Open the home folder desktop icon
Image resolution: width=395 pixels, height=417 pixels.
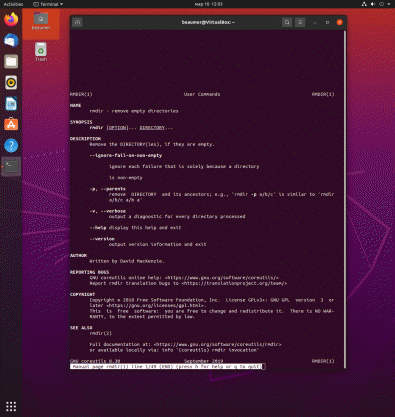coord(41,21)
